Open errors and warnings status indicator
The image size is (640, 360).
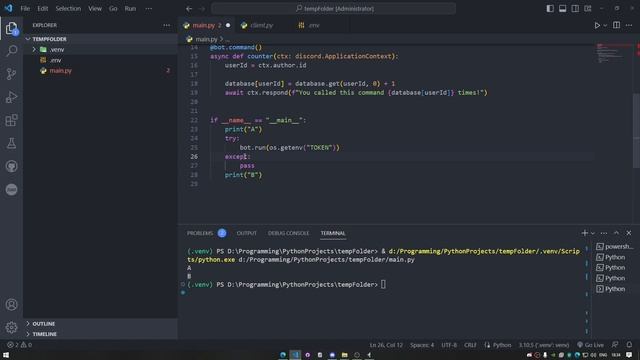(19, 345)
